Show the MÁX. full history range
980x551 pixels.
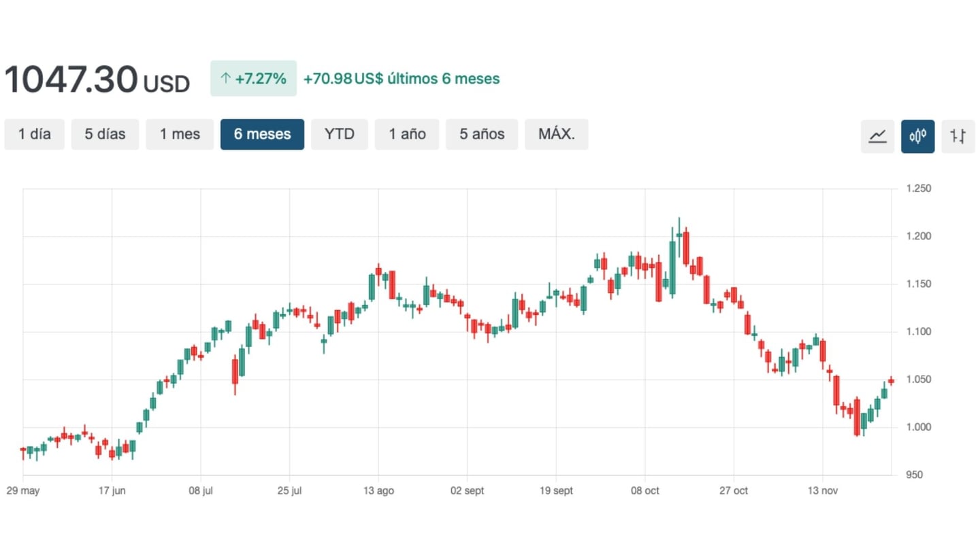[556, 134]
